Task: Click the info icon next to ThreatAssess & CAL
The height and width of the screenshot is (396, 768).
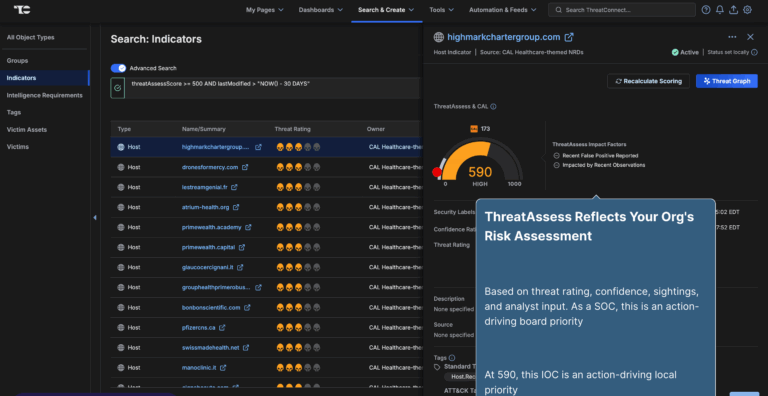Action: pos(493,106)
